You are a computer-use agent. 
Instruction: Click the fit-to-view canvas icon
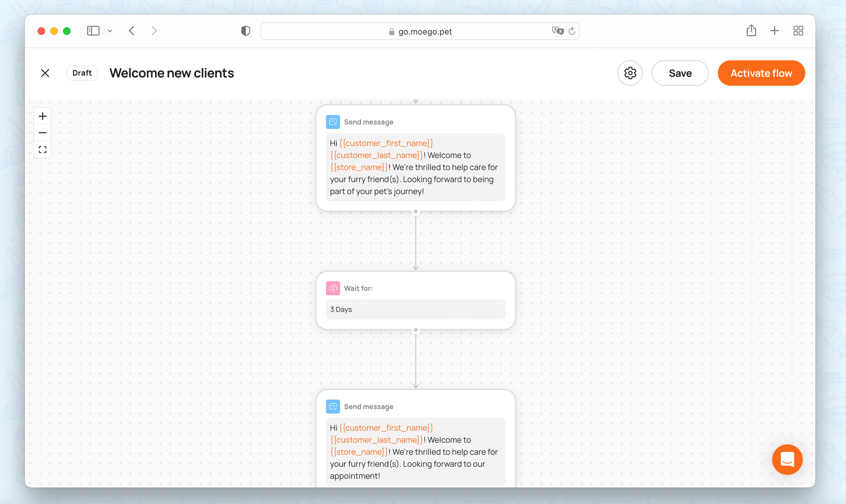43,150
